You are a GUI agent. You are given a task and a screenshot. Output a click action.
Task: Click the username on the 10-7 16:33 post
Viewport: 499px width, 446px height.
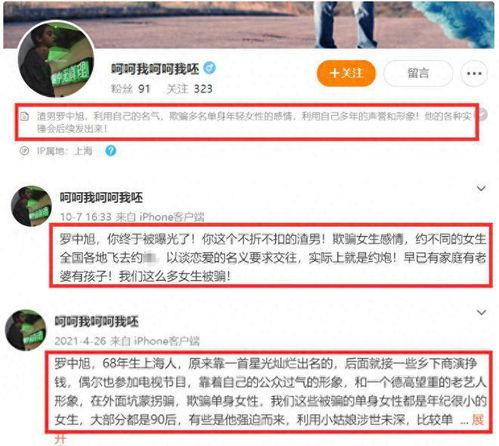click(101, 198)
